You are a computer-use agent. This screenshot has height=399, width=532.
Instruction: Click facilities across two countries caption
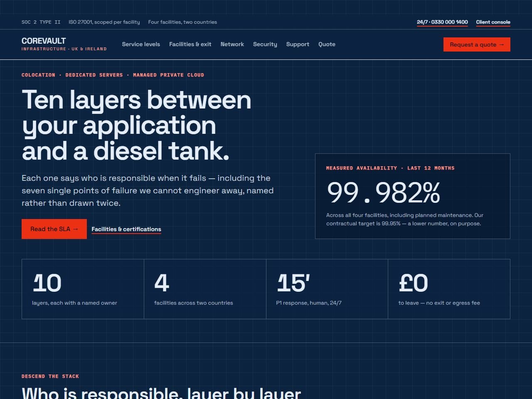pos(194,303)
